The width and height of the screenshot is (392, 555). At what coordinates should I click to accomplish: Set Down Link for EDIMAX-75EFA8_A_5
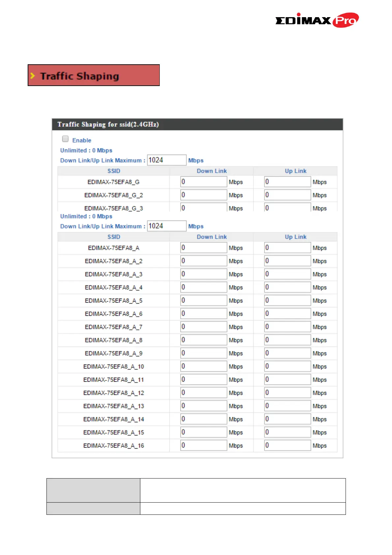pos(204,301)
